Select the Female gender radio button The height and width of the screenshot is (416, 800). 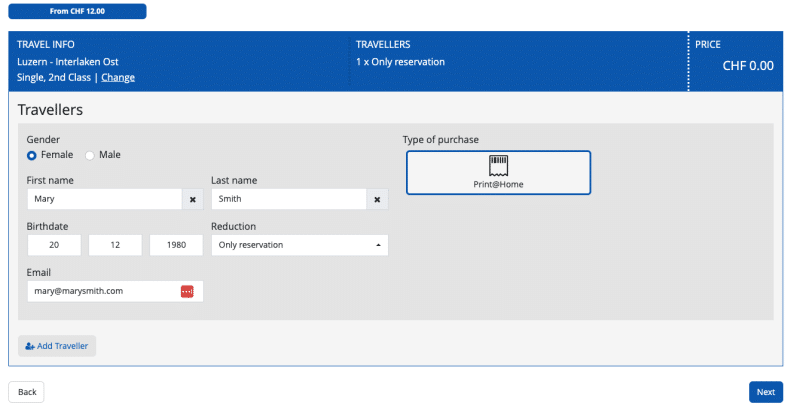[x=32, y=155]
